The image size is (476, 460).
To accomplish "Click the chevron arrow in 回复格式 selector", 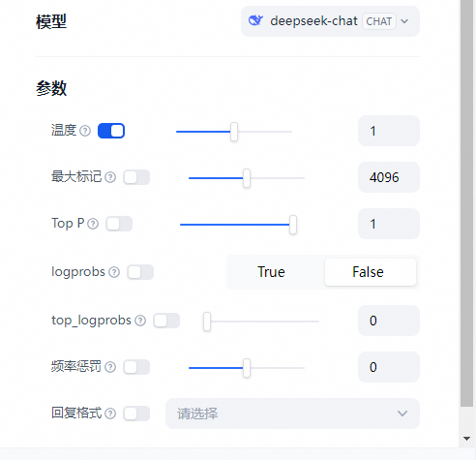I will (x=402, y=414).
